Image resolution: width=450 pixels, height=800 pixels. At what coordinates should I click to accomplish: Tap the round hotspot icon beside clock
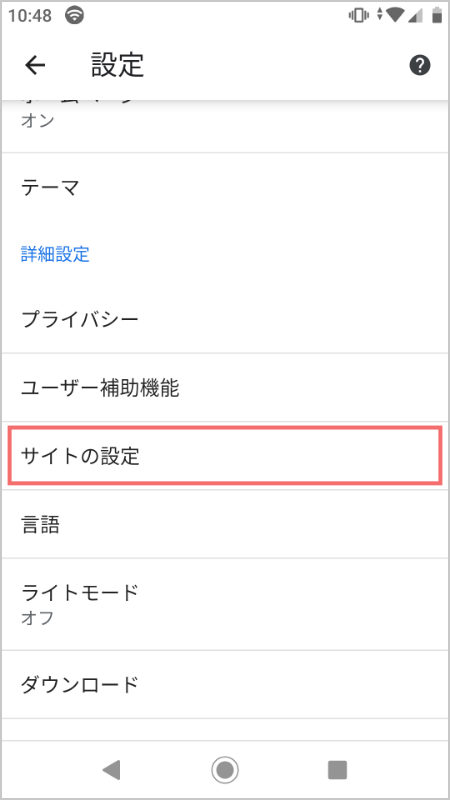pos(74,16)
